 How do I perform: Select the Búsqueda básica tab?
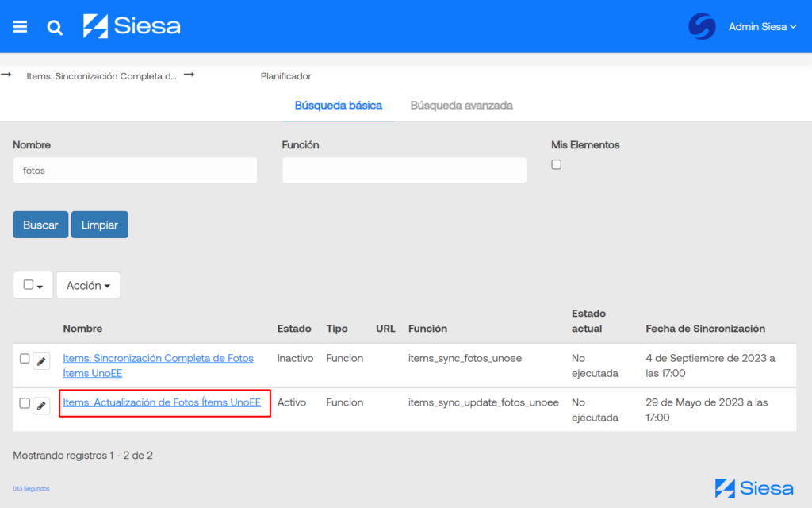(338, 105)
